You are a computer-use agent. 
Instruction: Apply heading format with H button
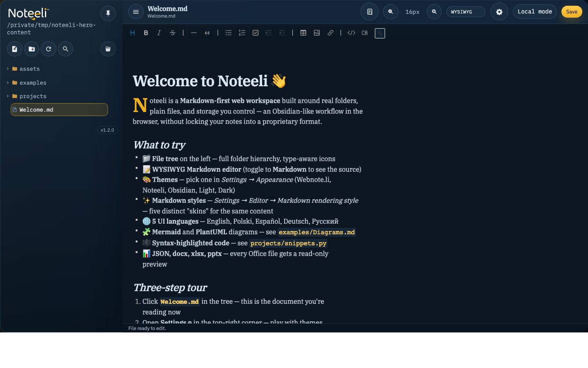pyautogui.click(x=133, y=33)
